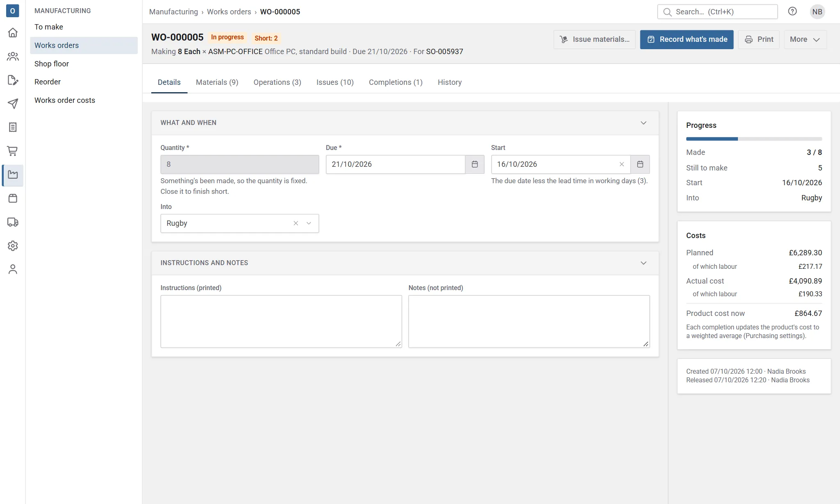Go to Works orders breadcrumb
Image resolution: width=840 pixels, height=504 pixels.
click(x=229, y=12)
